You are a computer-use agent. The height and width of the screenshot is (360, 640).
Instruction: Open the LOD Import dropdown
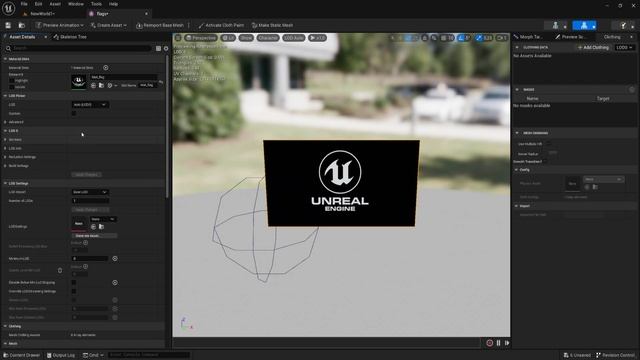(90, 192)
